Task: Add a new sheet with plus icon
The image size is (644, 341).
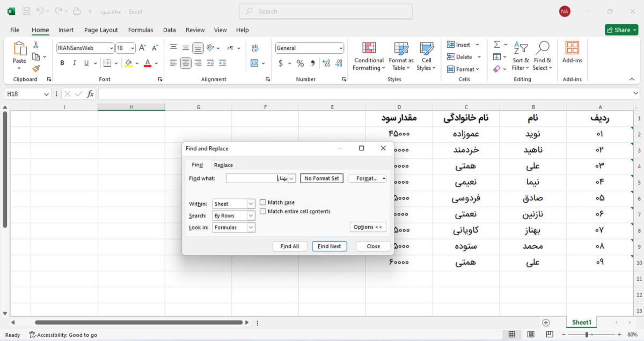Action: pos(546,323)
